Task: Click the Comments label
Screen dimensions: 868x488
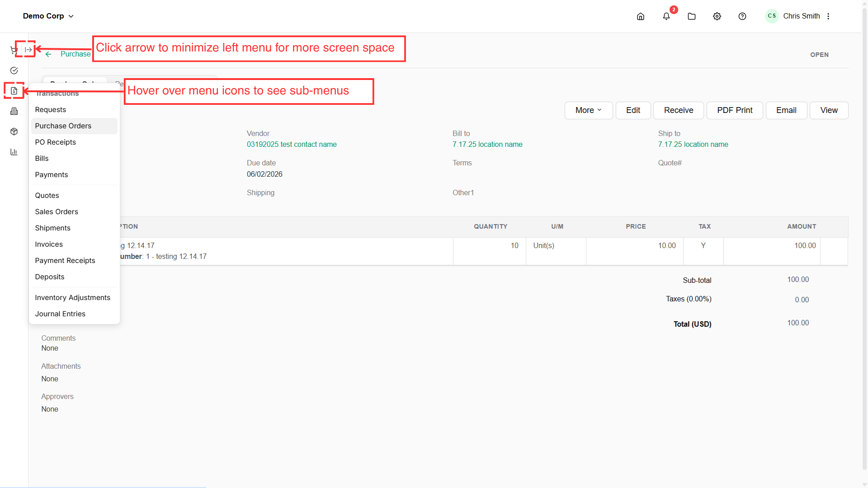Action: point(58,338)
